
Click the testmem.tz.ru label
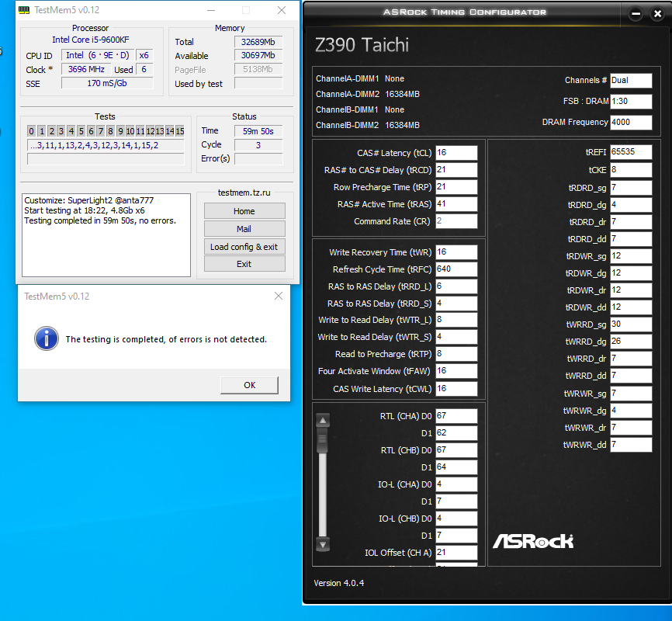(x=244, y=193)
